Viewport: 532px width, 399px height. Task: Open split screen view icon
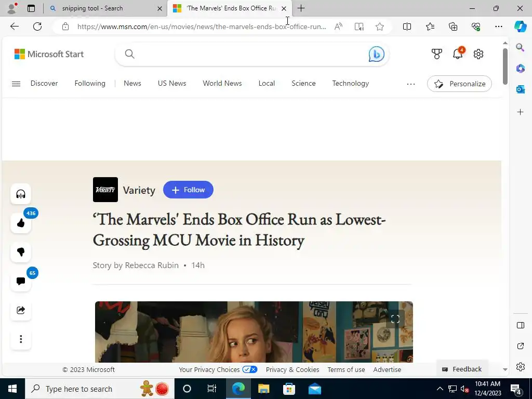point(407,26)
